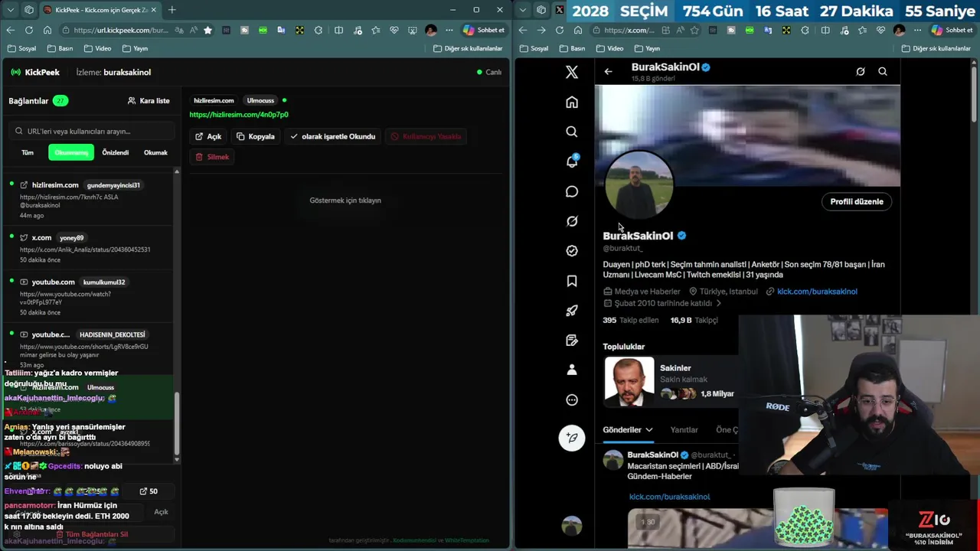
Task: Refresh the KickPeek browser window
Action: click(x=28, y=30)
